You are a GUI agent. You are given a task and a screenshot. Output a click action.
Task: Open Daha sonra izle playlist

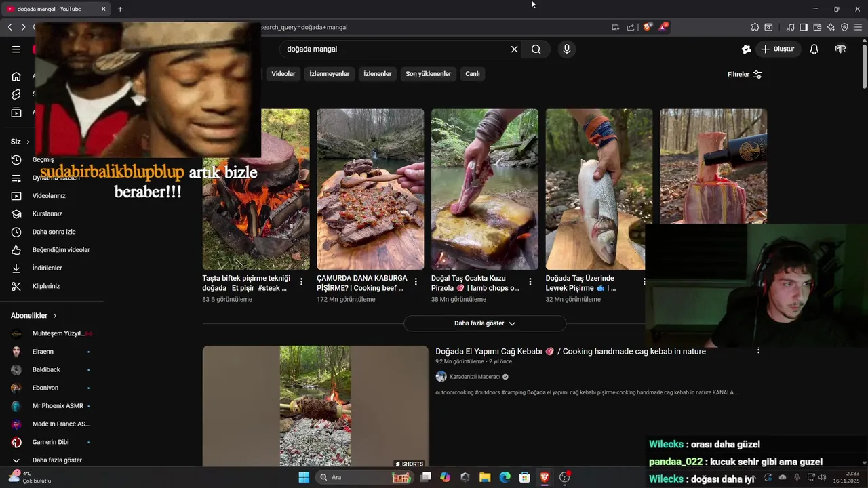54,232
